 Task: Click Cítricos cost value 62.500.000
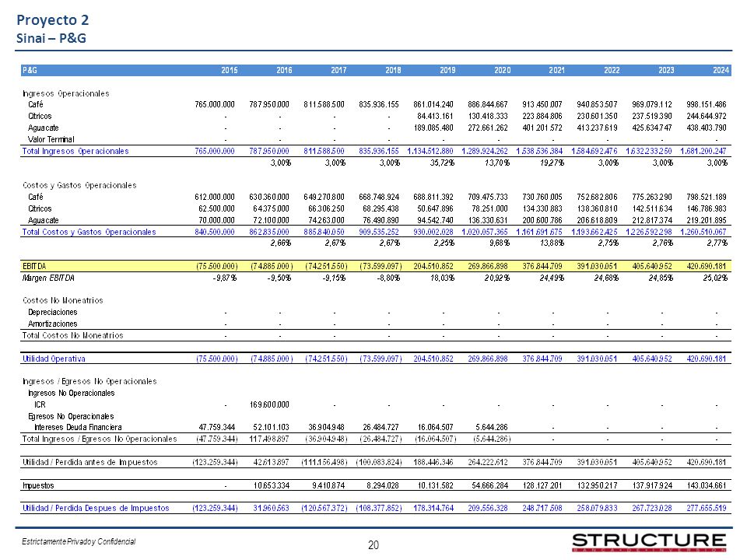click(216, 208)
